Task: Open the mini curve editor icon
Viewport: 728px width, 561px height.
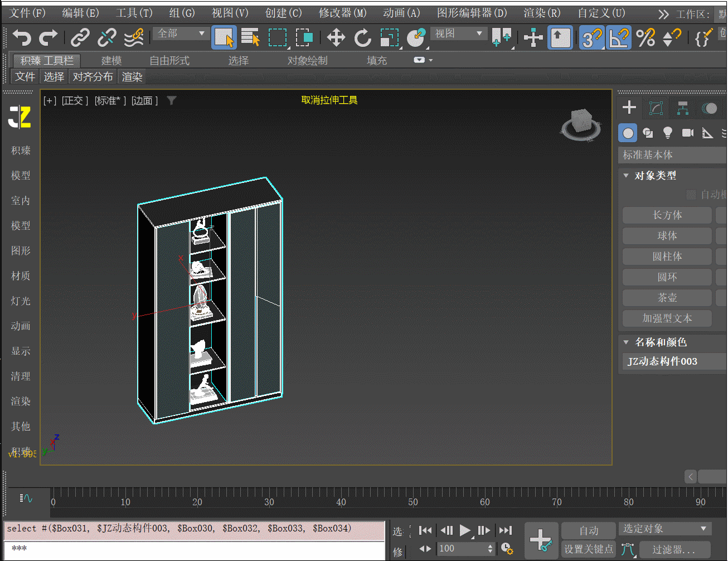Action: (26, 498)
